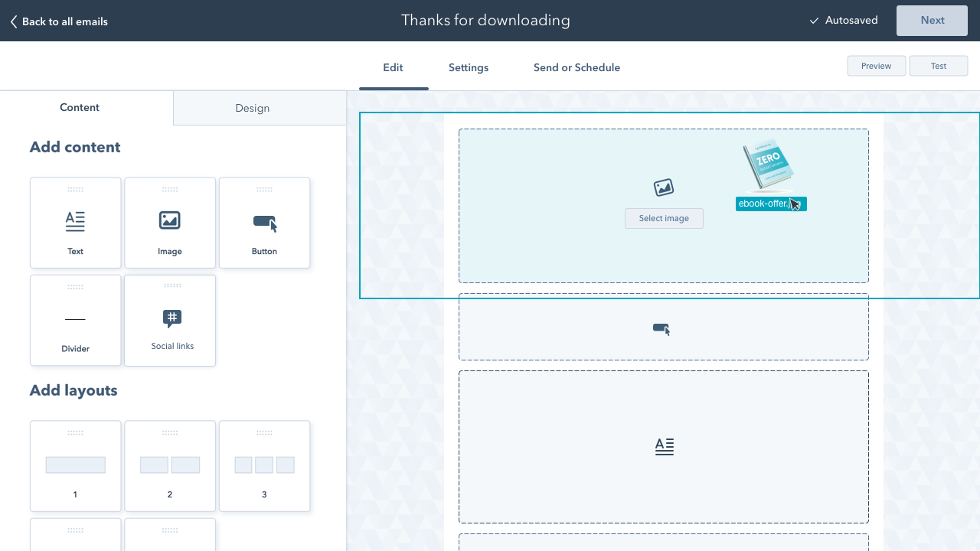980x551 pixels.
Task: Click the button module icon in email canvas
Action: pyautogui.click(x=661, y=329)
